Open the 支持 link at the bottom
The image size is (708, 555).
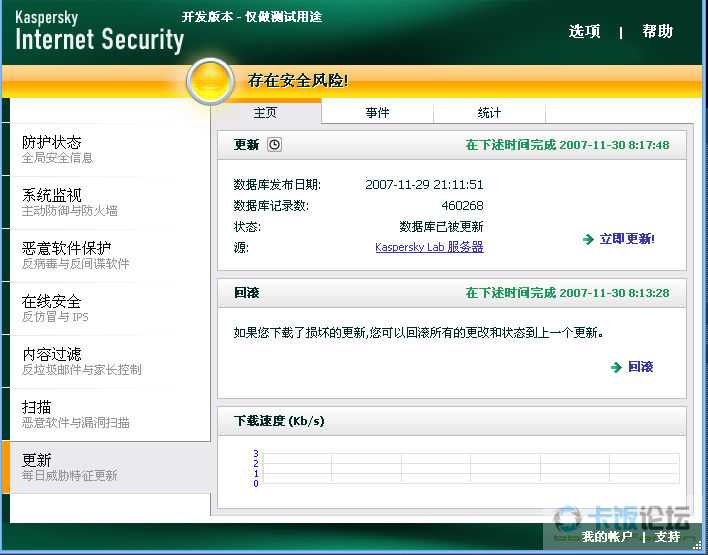tap(667, 536)
